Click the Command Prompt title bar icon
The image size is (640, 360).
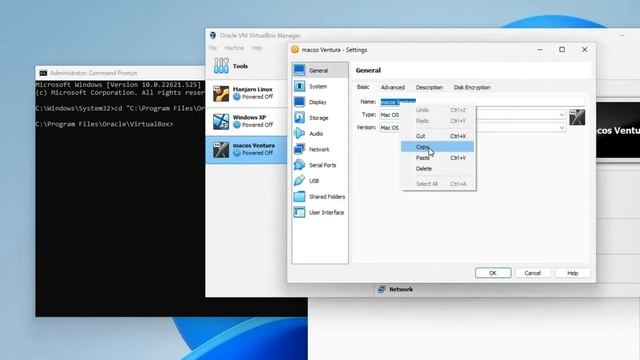(43, 73)
